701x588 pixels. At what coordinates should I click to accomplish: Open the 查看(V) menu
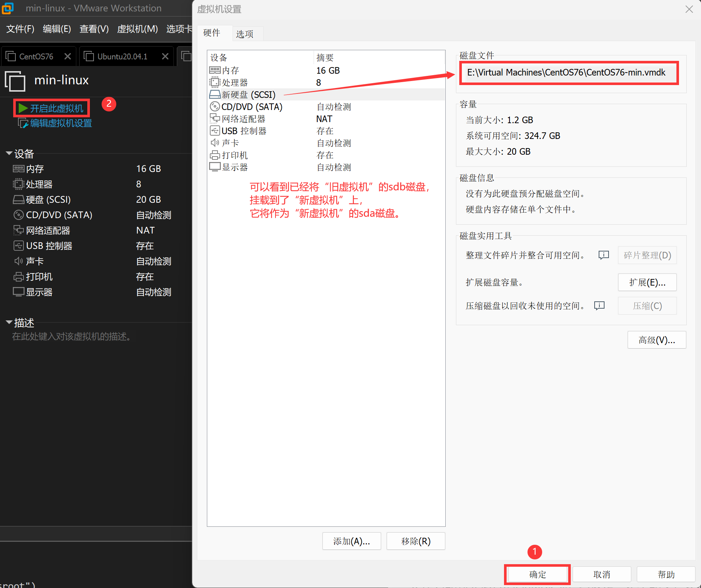point(94,29)
